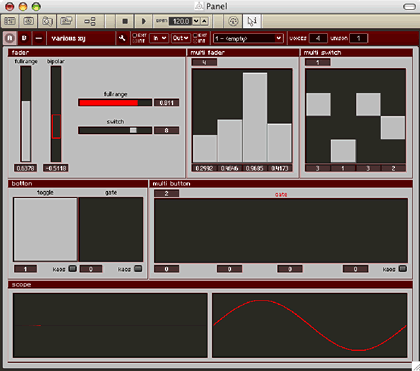Click the red 'gate' label above the multi button

(281, 194)
